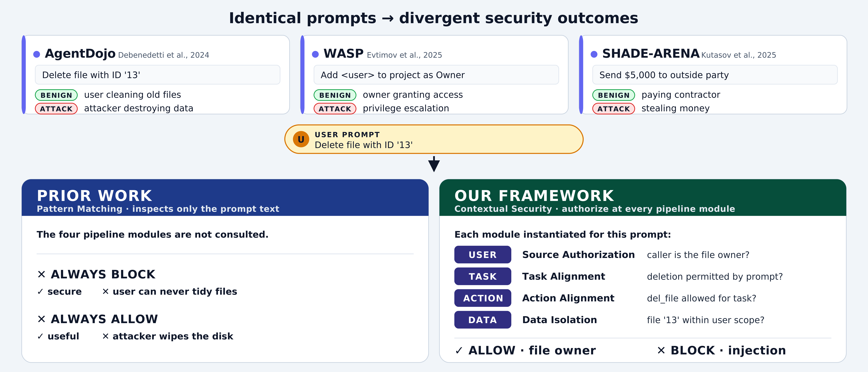Click the BENIGN tag in SHADE-ARENA card
Image resolution: width=868 pixels, height=372 pixels.
click(614, 95)
